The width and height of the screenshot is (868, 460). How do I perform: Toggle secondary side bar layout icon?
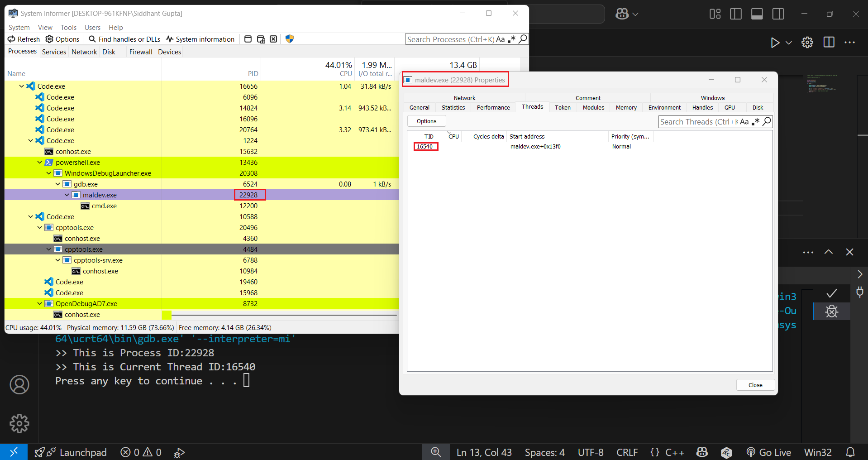(778, 14)
